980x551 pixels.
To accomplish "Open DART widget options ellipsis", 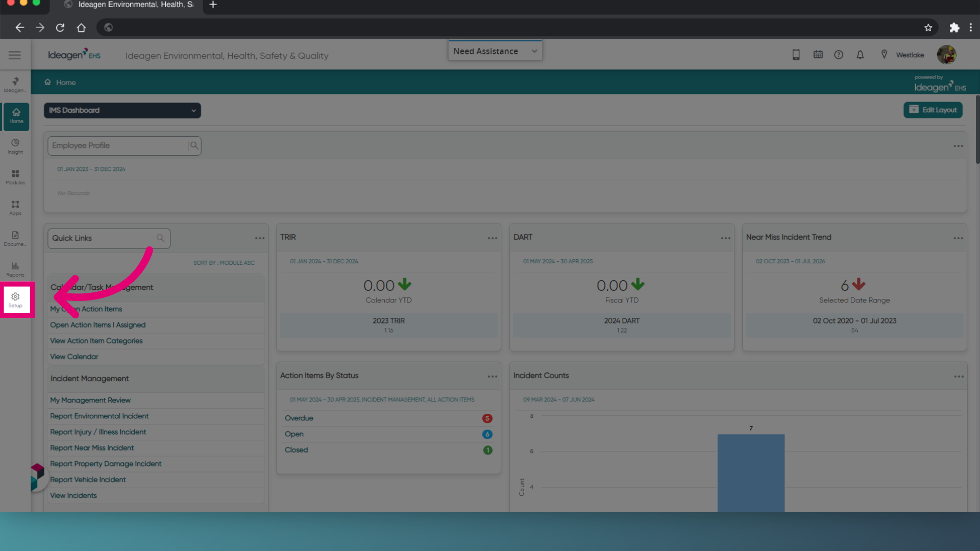I will [x=725, y=238].
